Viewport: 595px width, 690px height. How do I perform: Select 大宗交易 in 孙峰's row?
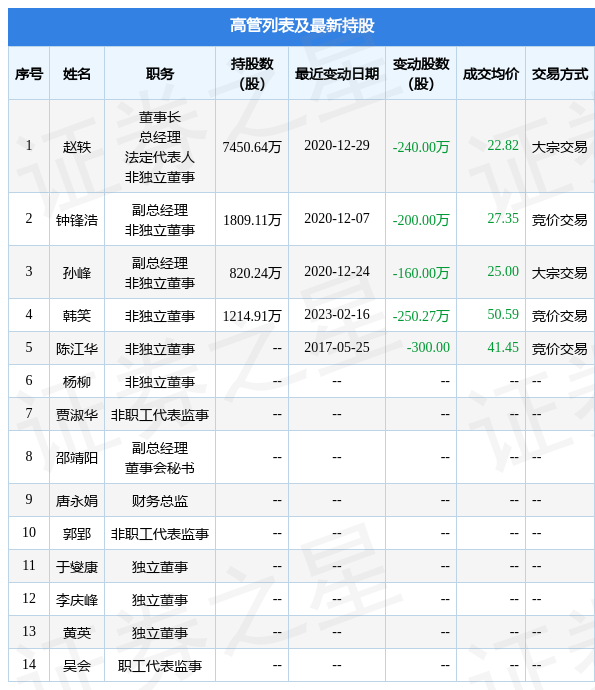coord(560,272)
